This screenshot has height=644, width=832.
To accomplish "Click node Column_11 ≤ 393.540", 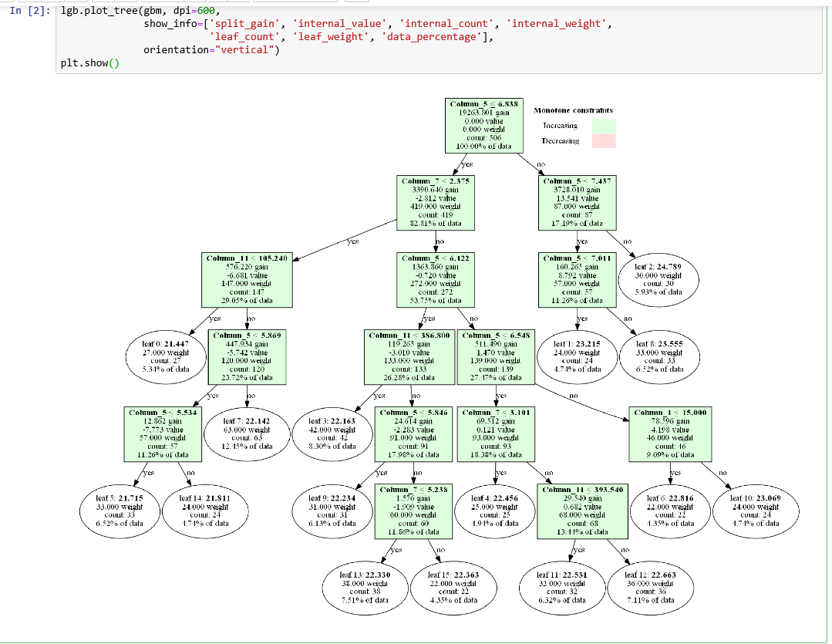I will tap(583, 511).
